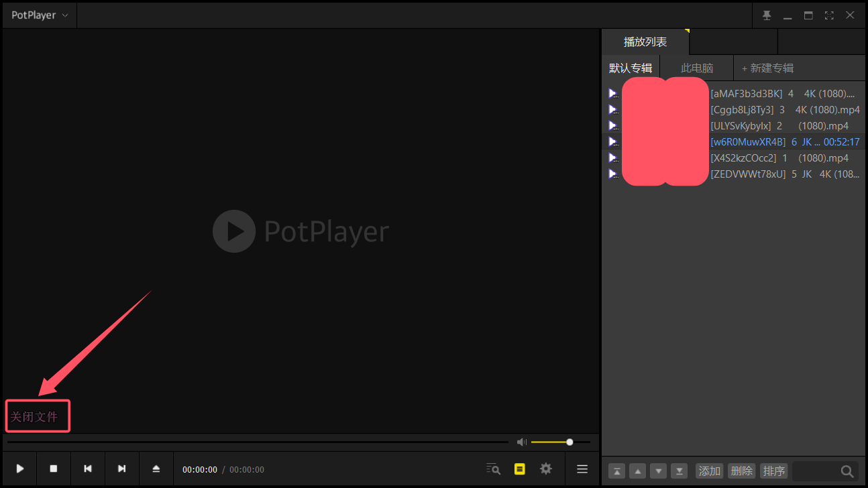Click the eject/open media icon

click(156, 469)
